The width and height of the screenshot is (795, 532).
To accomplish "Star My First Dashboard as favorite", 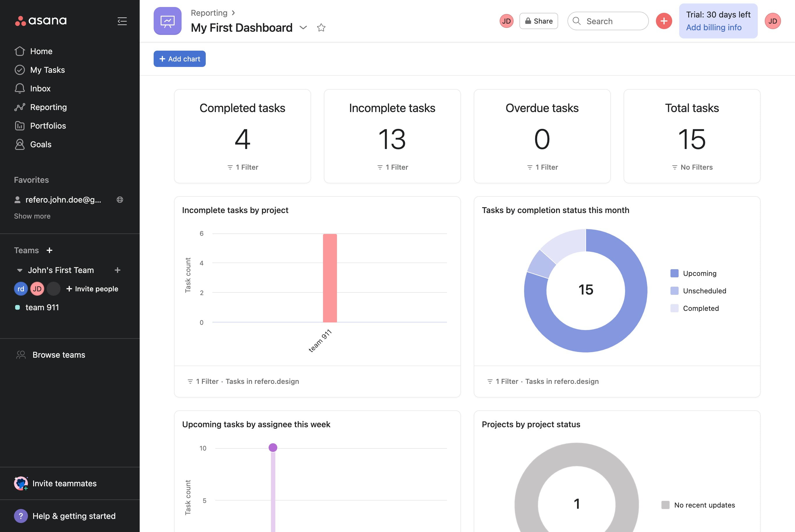I will coord(321,27).
